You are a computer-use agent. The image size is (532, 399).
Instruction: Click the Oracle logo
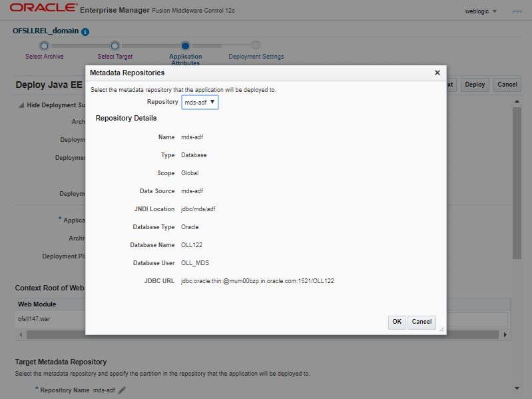click(x=43, y=8)
